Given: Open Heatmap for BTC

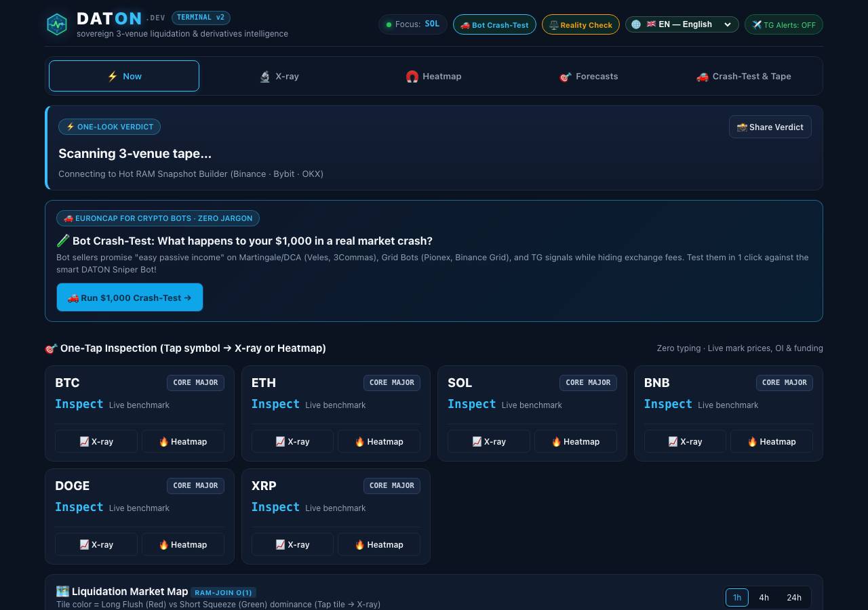Looking at the screenshot, I should [x=183, y=441].
